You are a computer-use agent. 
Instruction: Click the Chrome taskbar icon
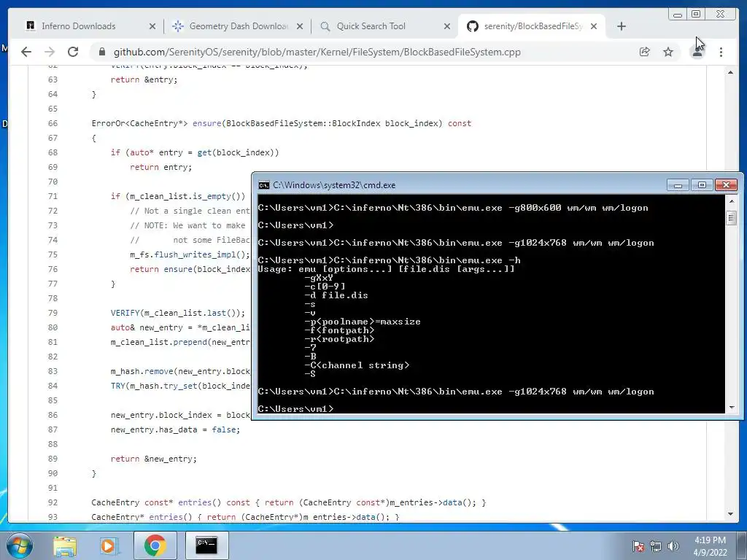click(155, 545)
